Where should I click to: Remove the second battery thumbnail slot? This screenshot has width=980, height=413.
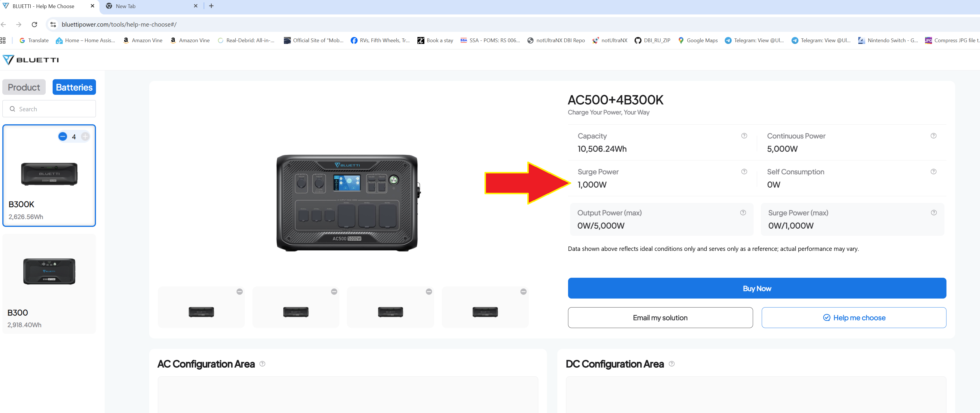(x=334, y=291)
